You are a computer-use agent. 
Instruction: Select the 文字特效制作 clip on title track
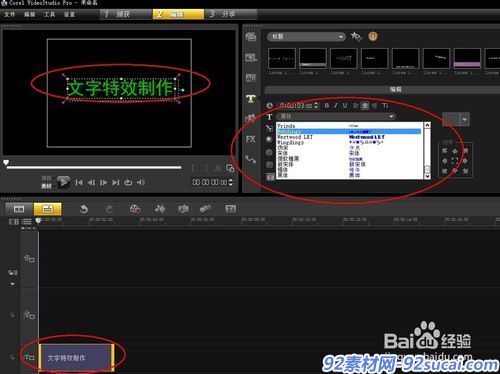click(77, 358)
